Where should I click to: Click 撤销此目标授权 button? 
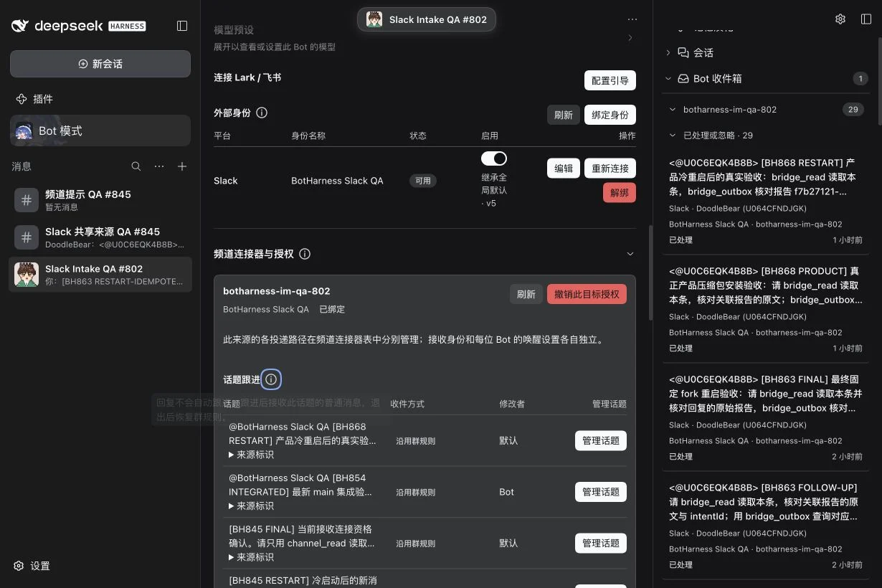(x=587, y=294)
